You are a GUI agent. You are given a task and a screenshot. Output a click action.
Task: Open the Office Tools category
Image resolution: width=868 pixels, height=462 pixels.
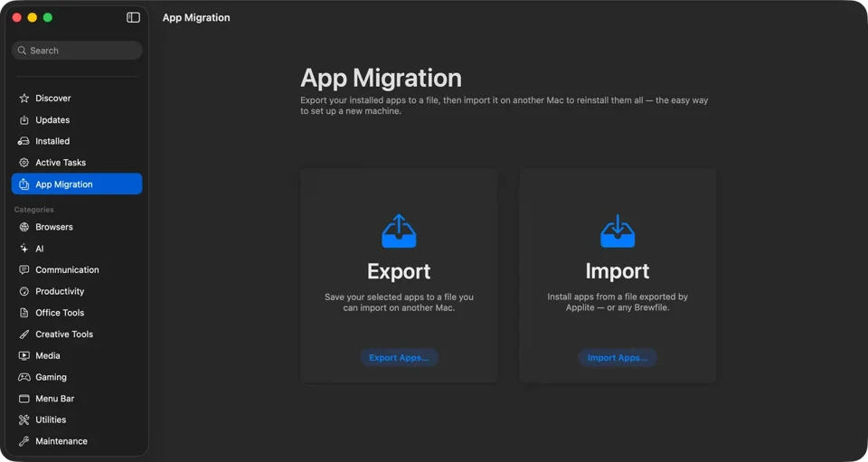[x=77, y=313]
